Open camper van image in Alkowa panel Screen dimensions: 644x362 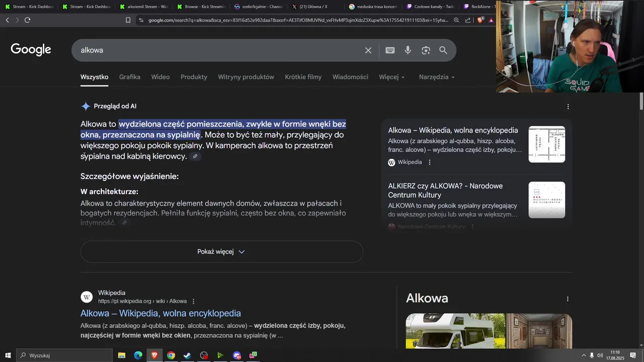(x=455, y=331)
